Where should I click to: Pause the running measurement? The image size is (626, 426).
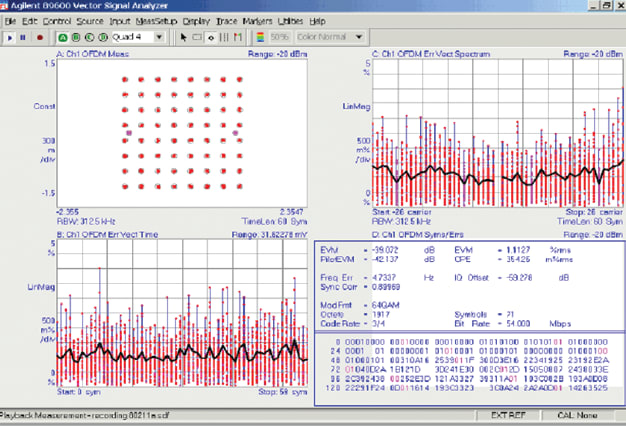(x=23, y=38)
